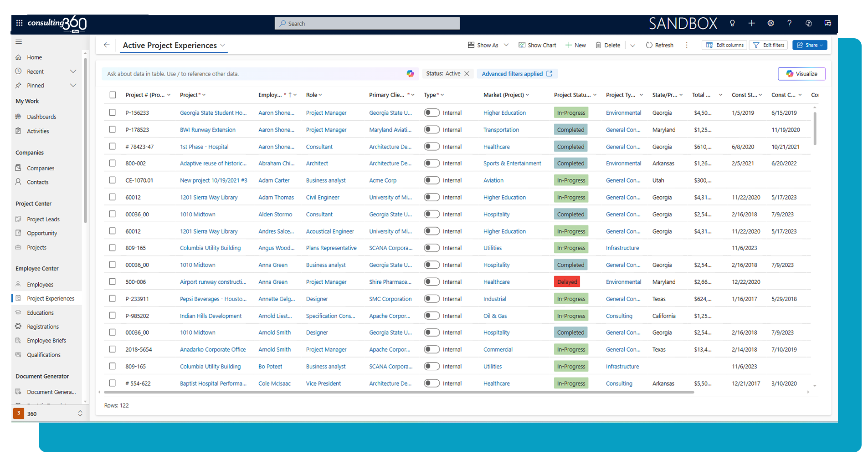This screenshot has width=868, height=470.
Task: Click the help question mark icon
Action: point(789,23)
